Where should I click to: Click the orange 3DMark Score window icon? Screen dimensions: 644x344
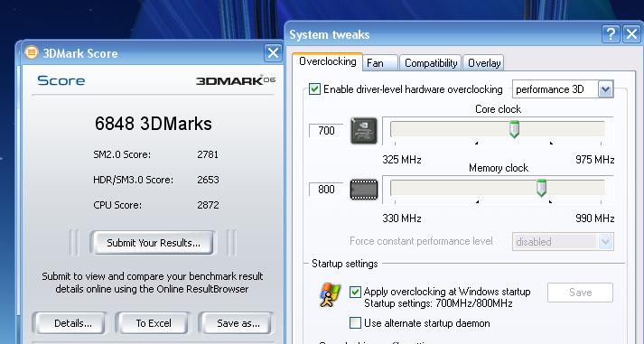(x=32, y=52)
